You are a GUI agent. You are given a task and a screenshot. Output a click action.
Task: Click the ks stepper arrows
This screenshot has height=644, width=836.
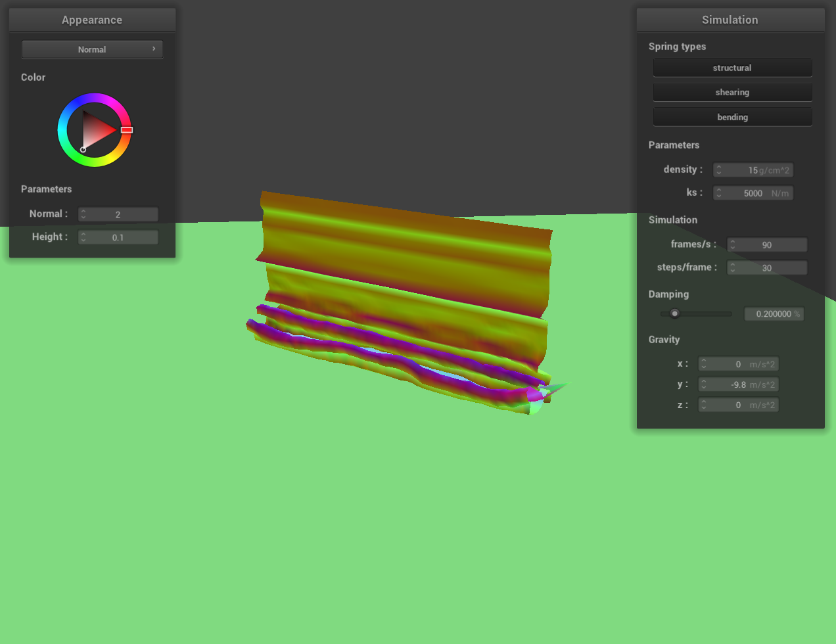coord(719,193)
